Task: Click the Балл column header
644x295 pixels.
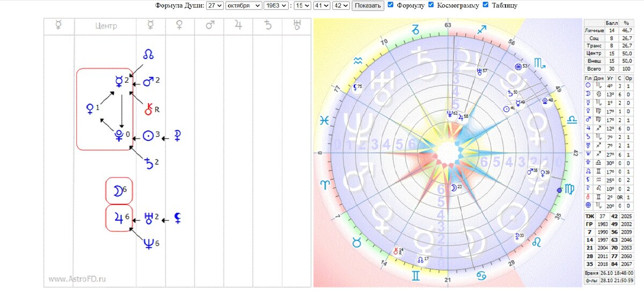Action: click(x=611, y=24)
